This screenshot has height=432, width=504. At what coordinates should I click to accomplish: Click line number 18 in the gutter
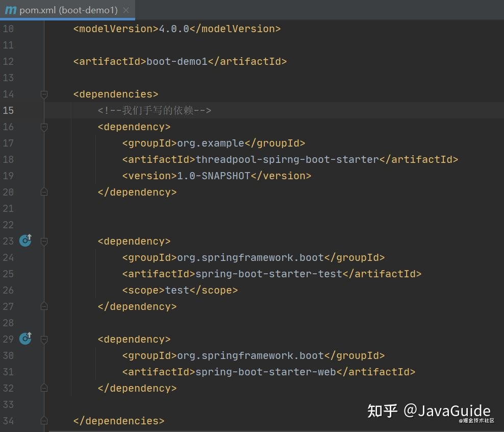(x=8, y=159)
